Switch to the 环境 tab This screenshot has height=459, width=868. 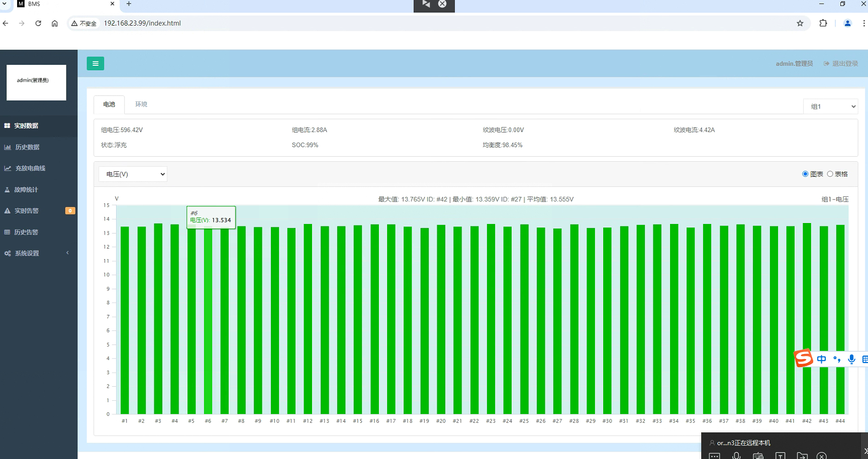pos(141,104)
